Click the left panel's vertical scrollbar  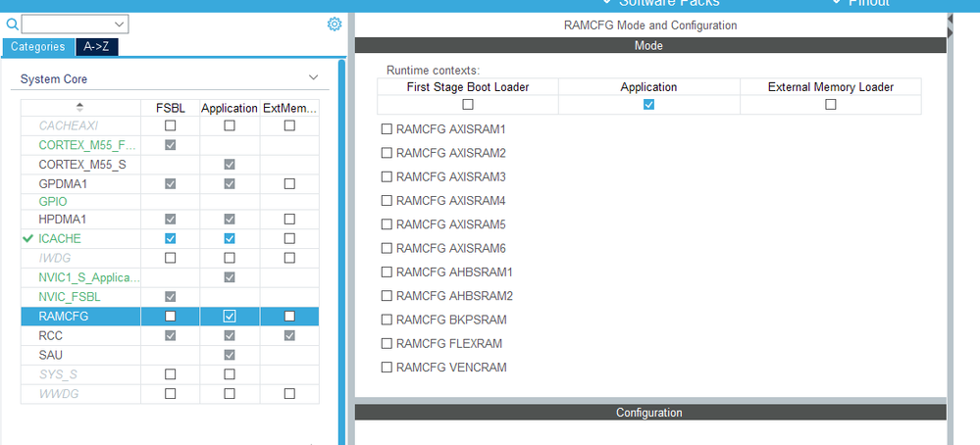[x=341, y=245]
